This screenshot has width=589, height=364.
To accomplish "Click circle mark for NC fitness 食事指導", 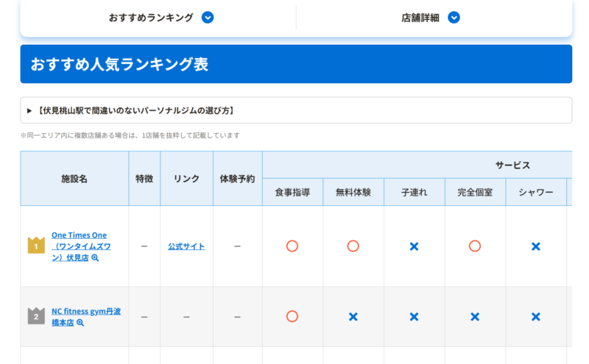I will click(292, 316).
